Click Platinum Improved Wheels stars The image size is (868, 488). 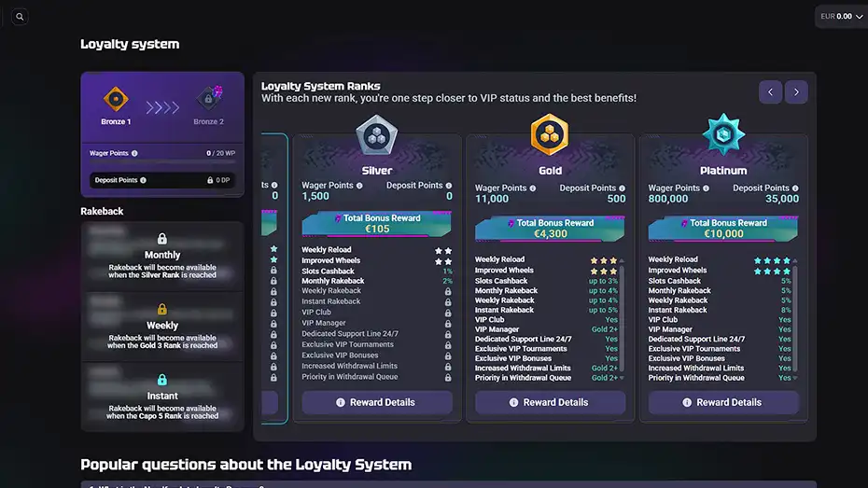pyautogui.click(x=772, y=272)
